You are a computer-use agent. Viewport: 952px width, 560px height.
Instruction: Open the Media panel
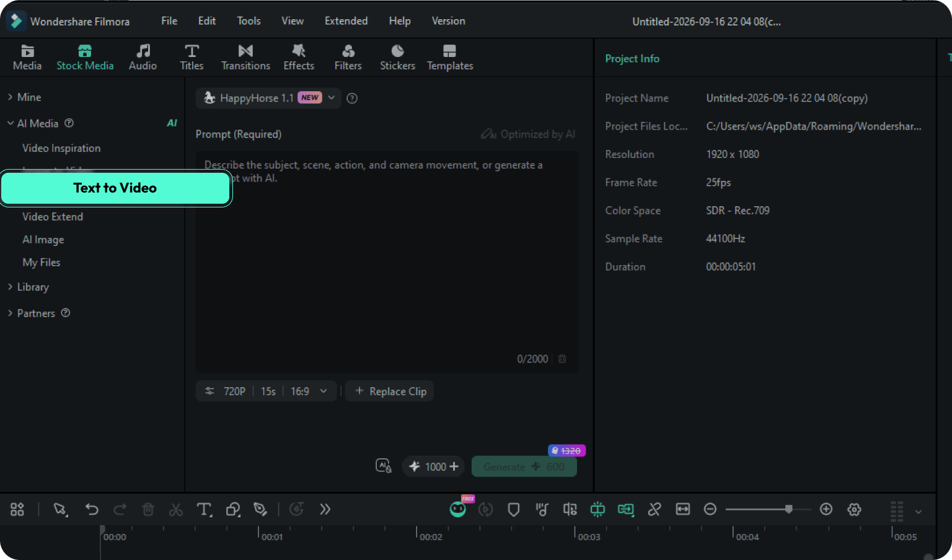(x=27, y=58)
